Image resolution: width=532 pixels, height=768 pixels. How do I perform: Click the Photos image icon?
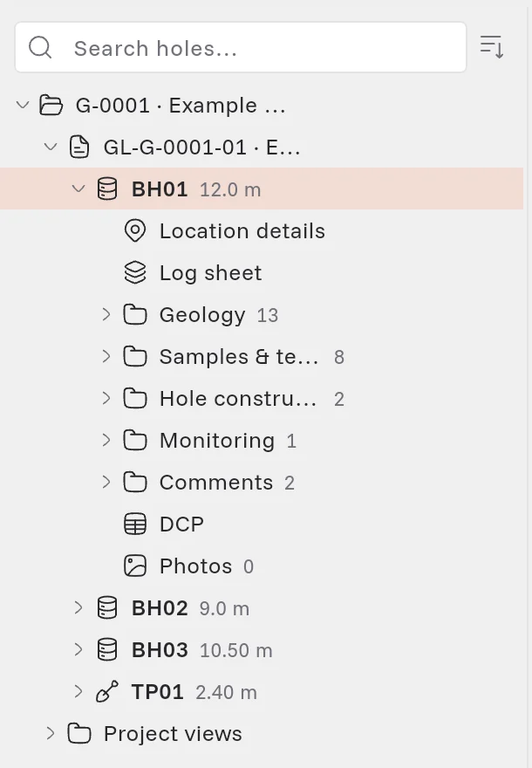[x=135, y=566]
